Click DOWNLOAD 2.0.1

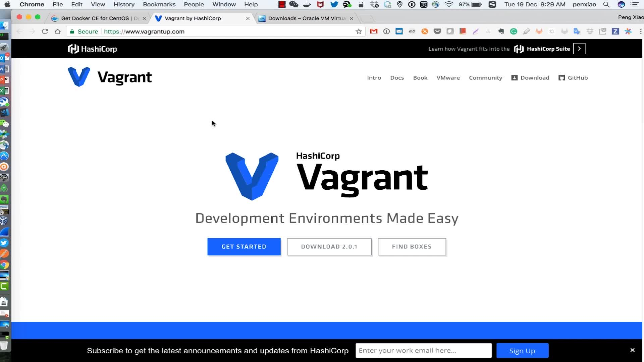pyautogui.click(x=329, y=247)
